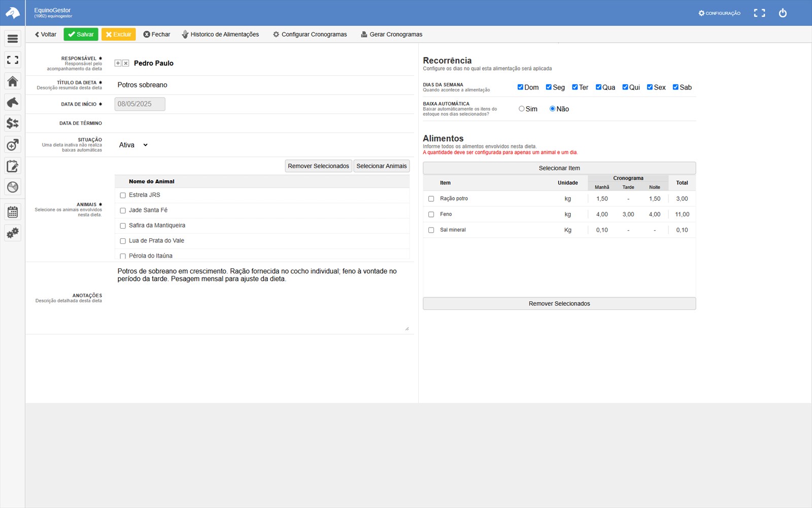
Task: Click the sidebar fullscreen brackets icon
Action: [13, 60]
